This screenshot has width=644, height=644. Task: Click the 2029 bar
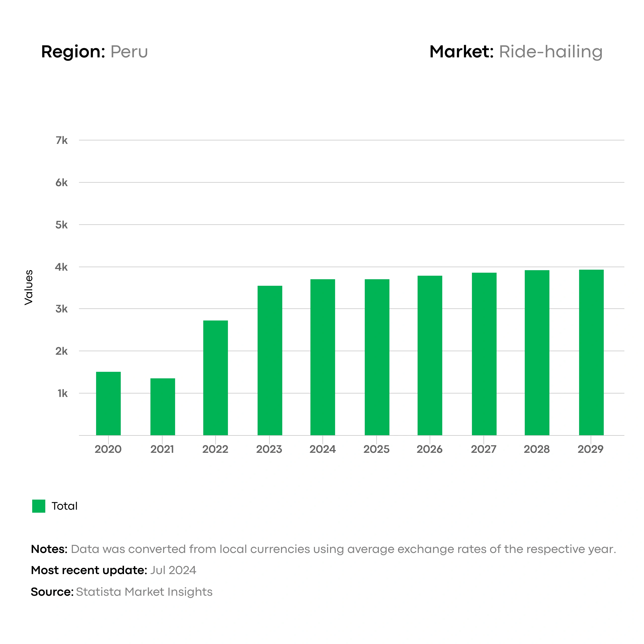pyautogui.click(x=591, y=352)
